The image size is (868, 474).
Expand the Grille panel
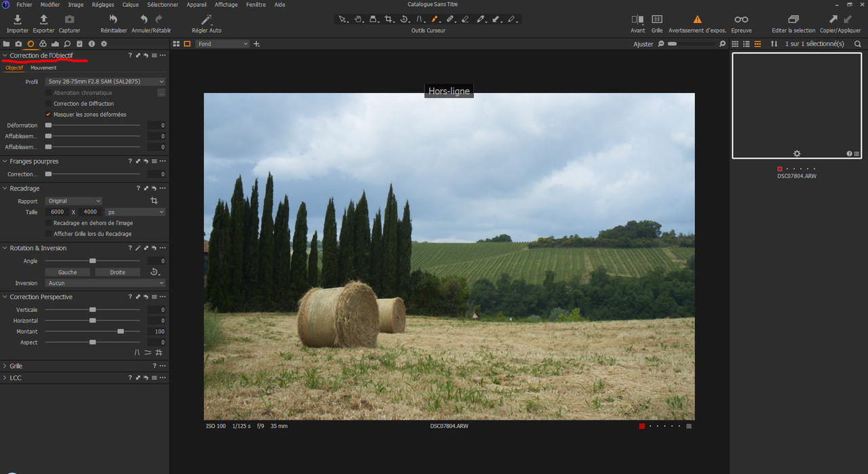click(5, 366)
